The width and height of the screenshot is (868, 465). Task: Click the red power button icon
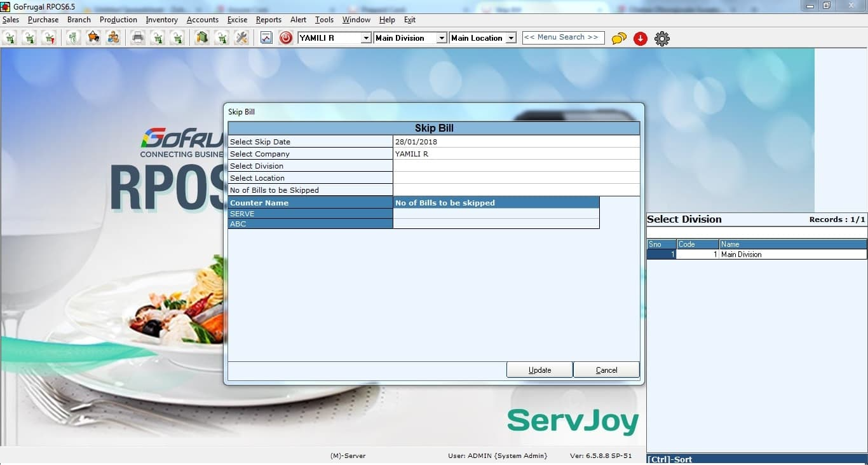click(x=286, y=38)
